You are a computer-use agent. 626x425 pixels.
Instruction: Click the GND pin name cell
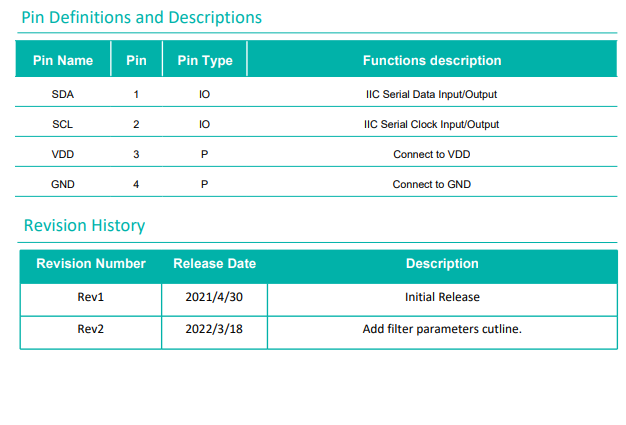point(63,184)
